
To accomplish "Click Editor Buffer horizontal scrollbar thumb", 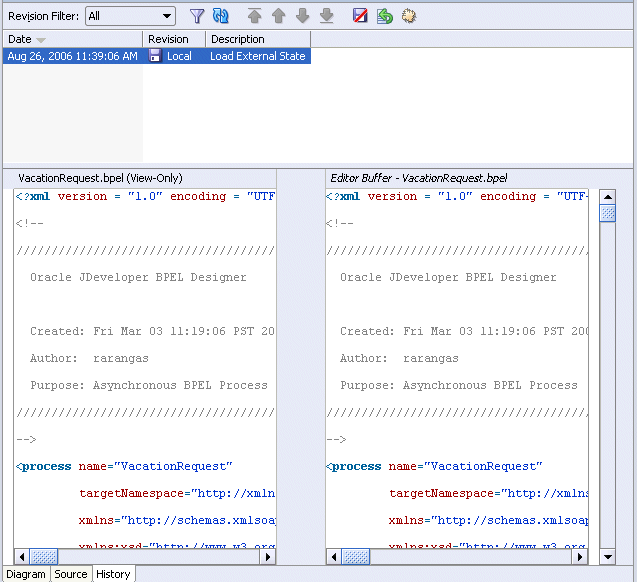I will (x=356, y=557).
